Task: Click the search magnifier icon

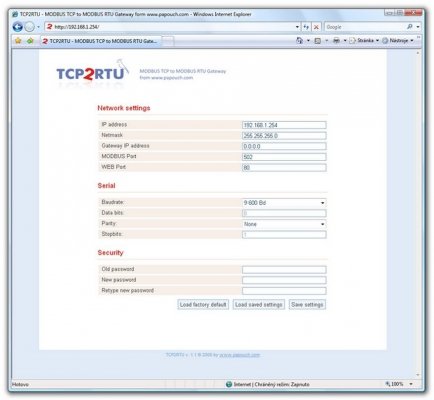Action: click(410, 27)
